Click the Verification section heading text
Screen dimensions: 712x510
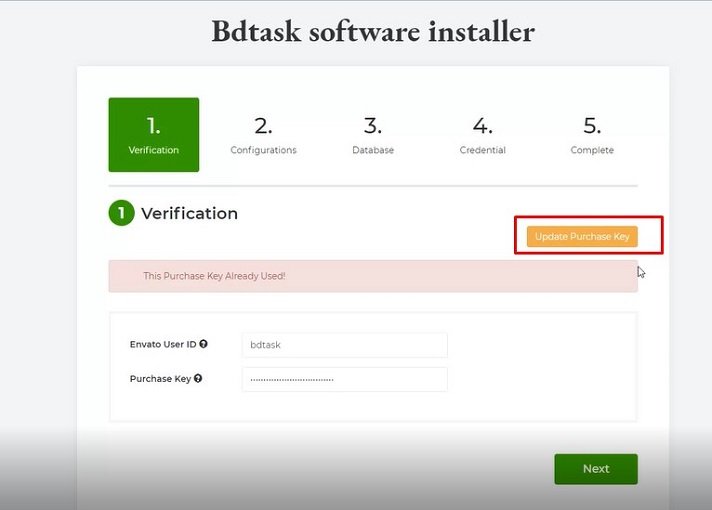tap(189, 213)
